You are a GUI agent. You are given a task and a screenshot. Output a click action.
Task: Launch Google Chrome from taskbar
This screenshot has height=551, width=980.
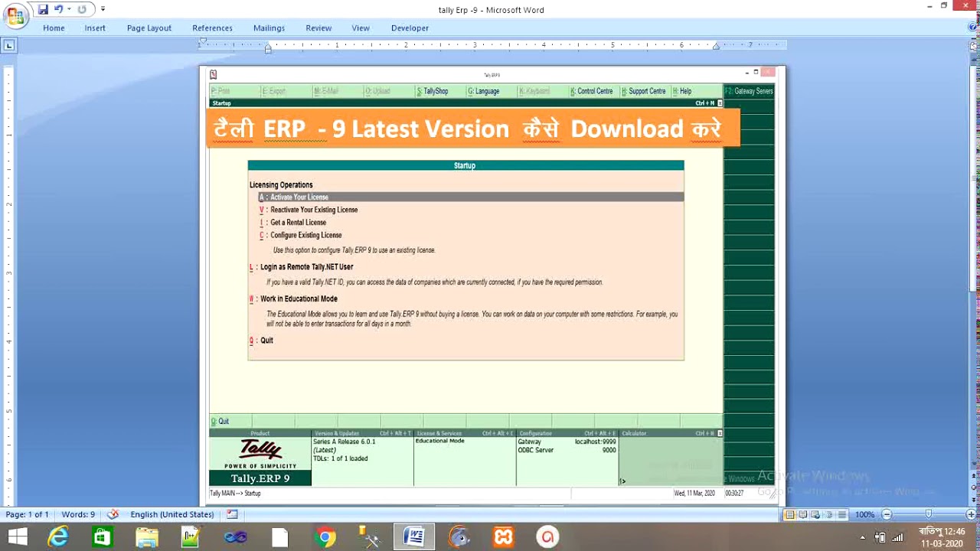click(x=325, y=537)
